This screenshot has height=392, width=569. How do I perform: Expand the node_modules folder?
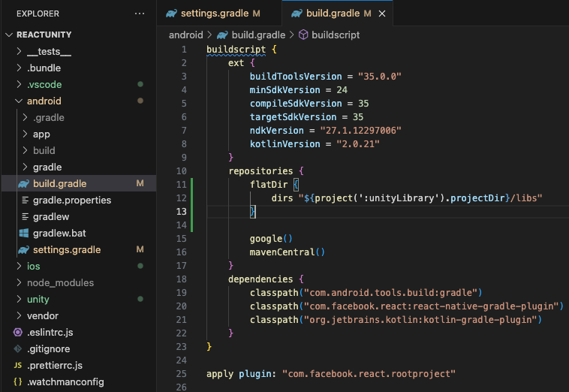[20, 283]
